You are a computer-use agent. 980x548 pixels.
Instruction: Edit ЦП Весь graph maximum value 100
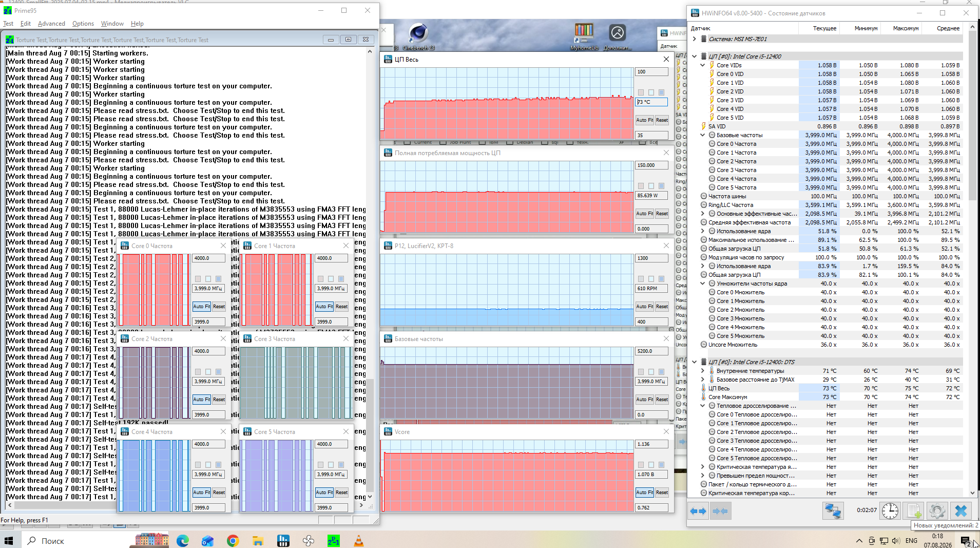click(x=652, y=72)
